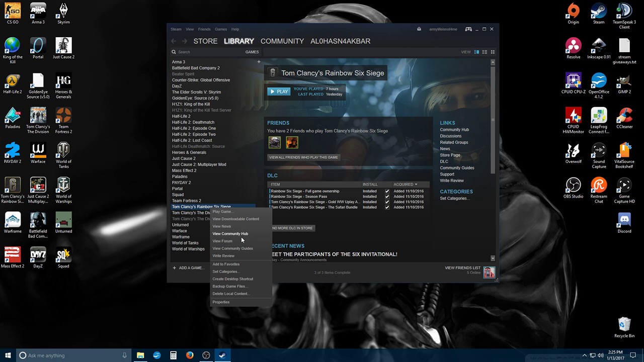644x362 pixels.
Task: Select OBS Studio desktop icon
Action: tap(573, 188)
